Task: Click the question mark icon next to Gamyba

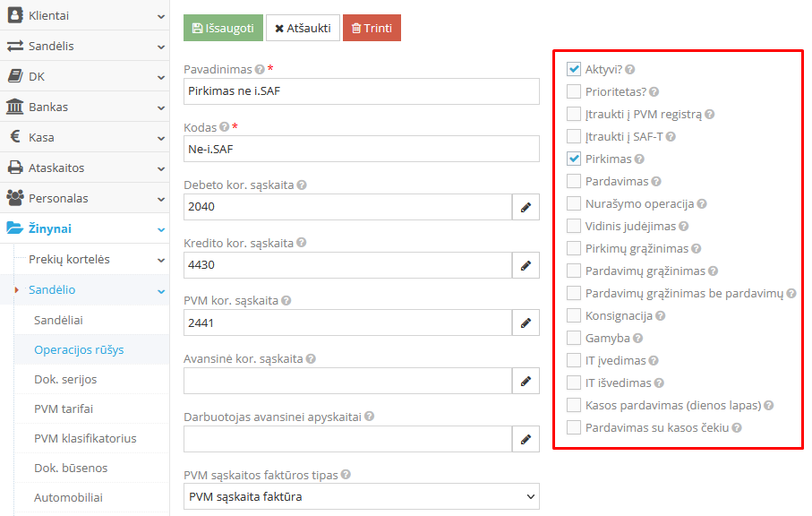Action: click(x=638, y=339)
